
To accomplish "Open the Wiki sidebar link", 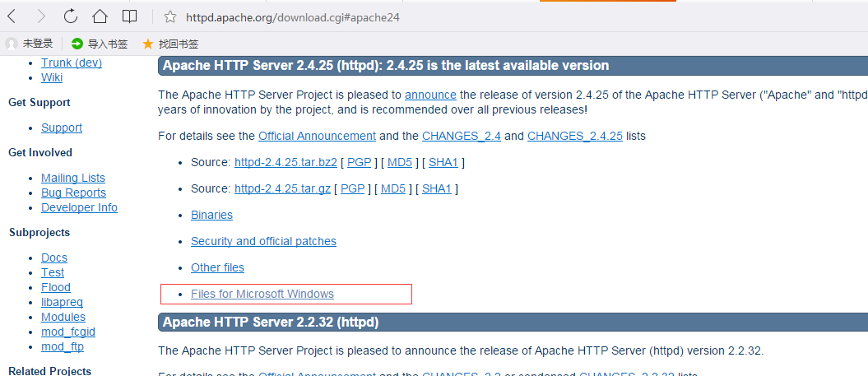I will click(52, 77).
